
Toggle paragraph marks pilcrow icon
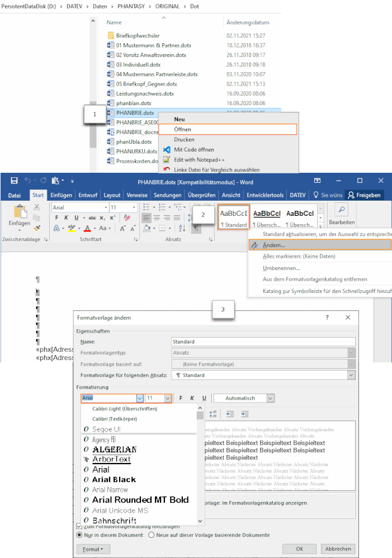pyautogui.click(x=196, y=228)
